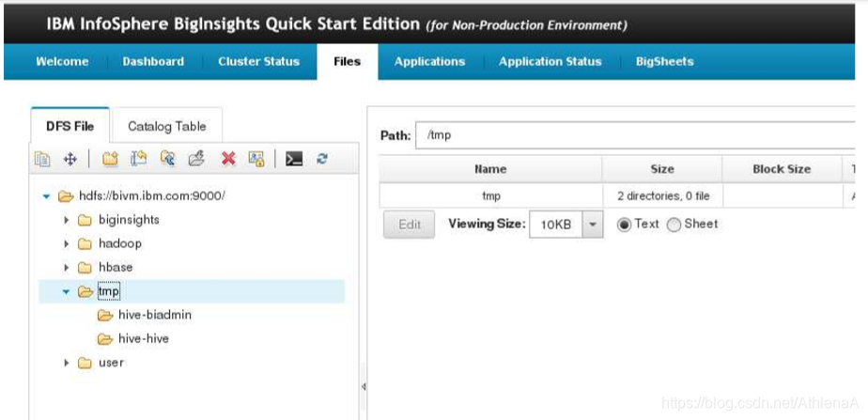
Task: Click the rename icon in toolbar
Action: [x=138, y=160]
